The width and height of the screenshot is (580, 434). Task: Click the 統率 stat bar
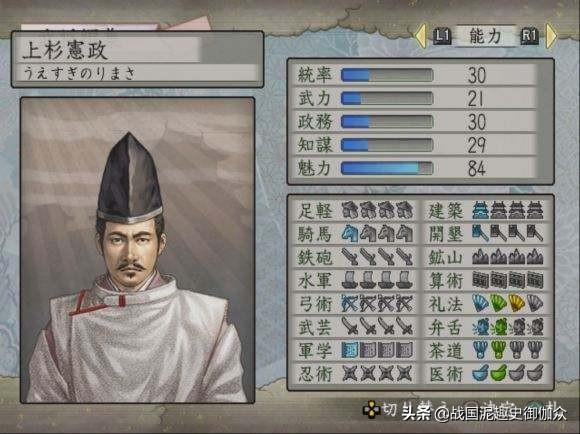pos(387,75)
